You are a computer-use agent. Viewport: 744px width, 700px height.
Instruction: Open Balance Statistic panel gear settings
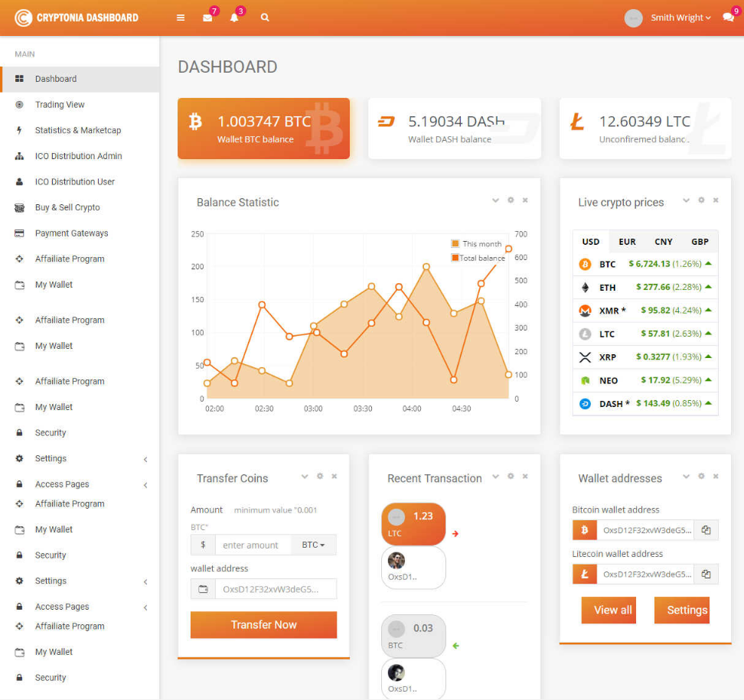pos(511,200)
